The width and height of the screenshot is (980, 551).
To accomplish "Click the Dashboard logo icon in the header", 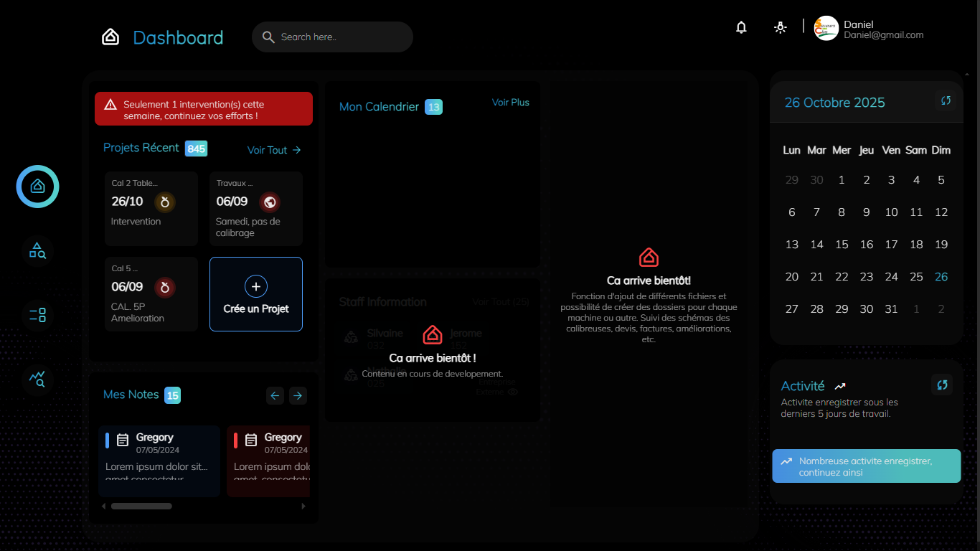I will pos(110,37).
